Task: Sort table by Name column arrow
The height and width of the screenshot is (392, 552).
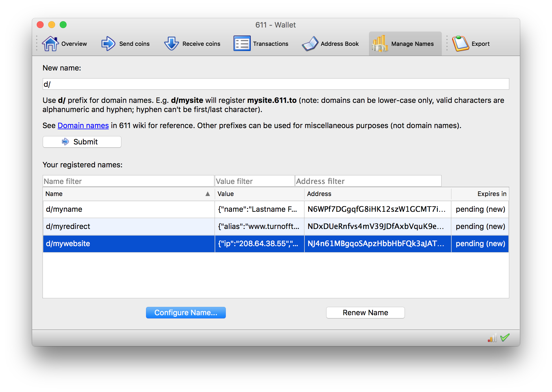Action: (208, 194)
